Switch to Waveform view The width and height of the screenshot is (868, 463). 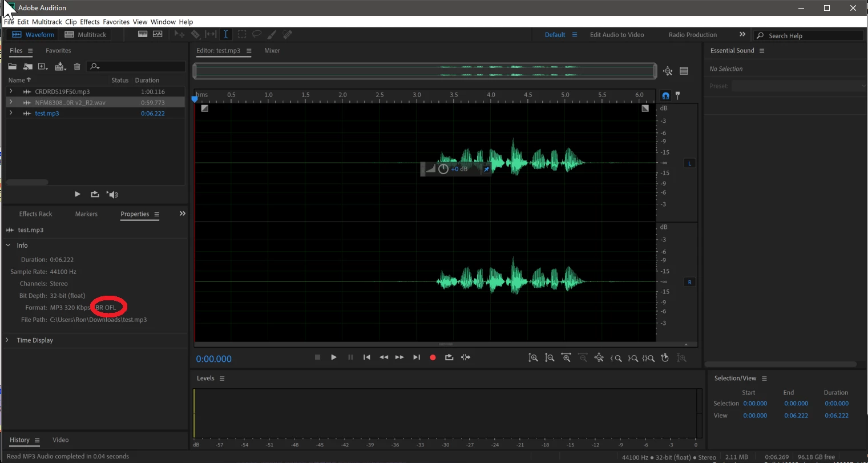pos(33,35)
